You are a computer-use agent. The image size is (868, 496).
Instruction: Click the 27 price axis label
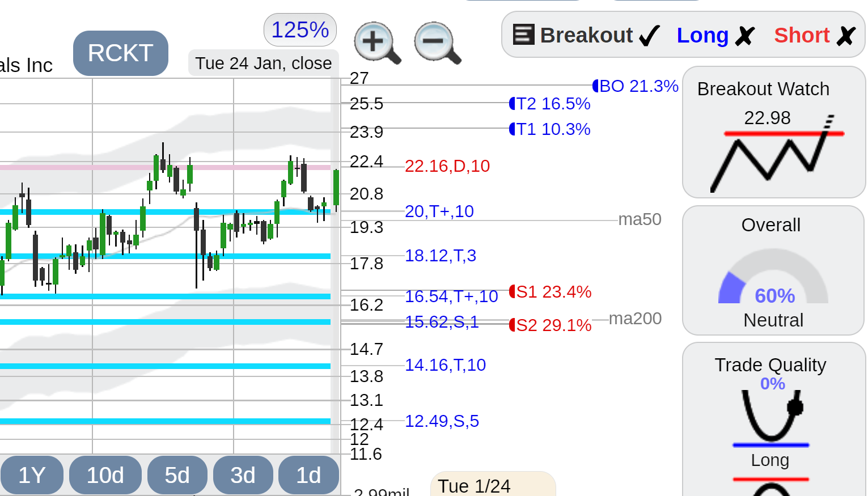[x=359, y=78]
